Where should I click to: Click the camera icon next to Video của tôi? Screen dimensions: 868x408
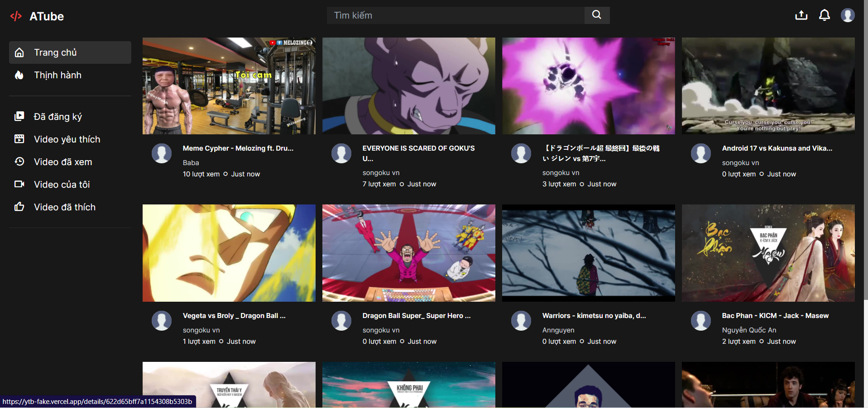click(19, 184)
